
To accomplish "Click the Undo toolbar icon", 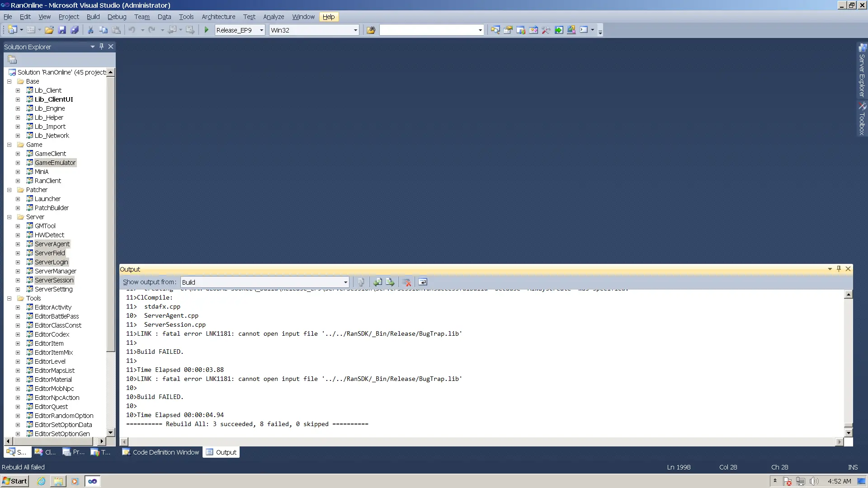I will pyautogui.click(x=132, y=30).
